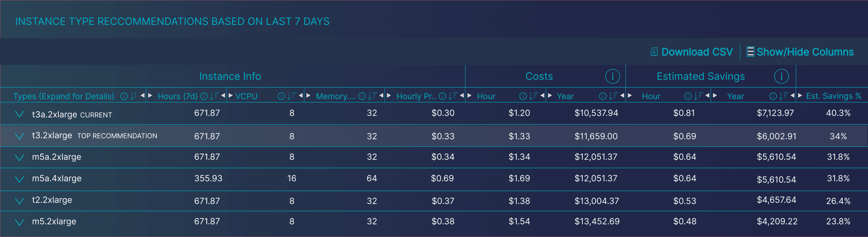Screen dimensions: 868x237
Task: Expand the m5a.4xlarge row details
Action: (20, 179)
